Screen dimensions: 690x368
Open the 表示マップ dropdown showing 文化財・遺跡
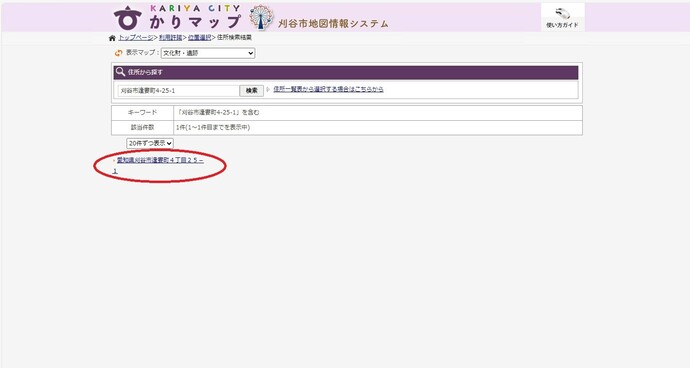click(x=208, y=53)
